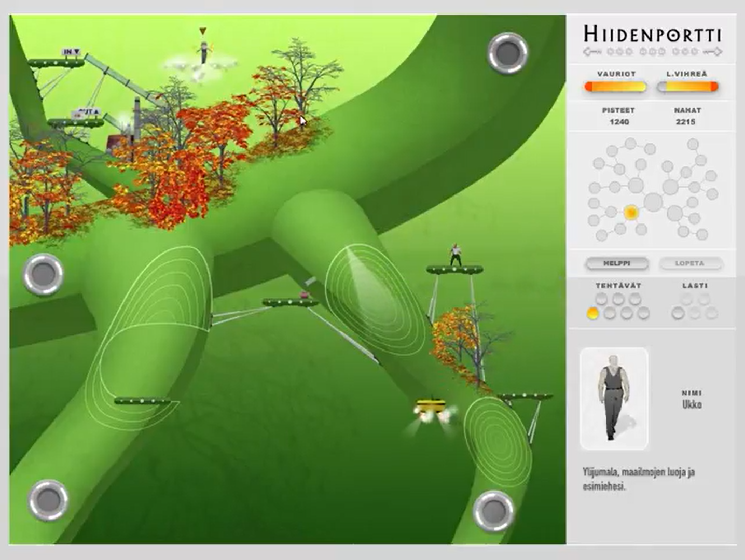Open the HELPPI help button
The width and height of the screenshot is (745, 560).
pyautogui.click(x=617, y=263)
